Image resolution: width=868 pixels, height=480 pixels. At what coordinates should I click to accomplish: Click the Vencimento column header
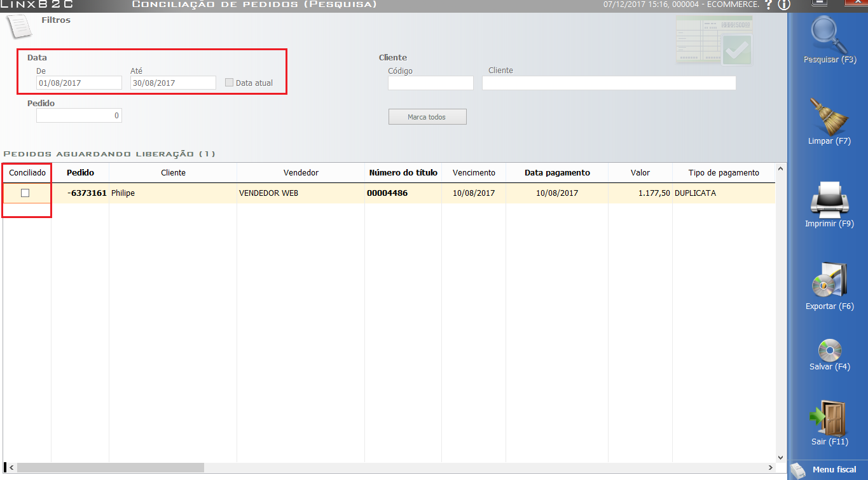click(474, 173)
